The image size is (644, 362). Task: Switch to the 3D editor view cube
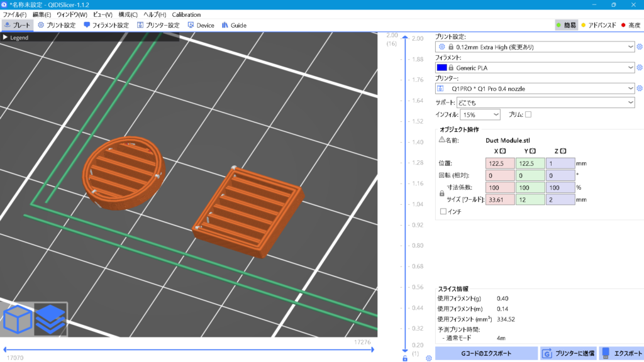click(x=18, y=321)
